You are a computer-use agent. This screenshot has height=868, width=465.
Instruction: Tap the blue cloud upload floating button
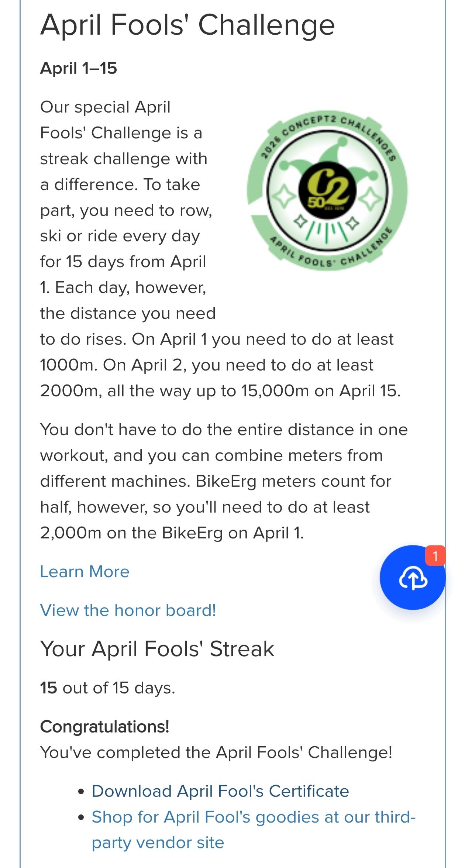pos(413,577)
